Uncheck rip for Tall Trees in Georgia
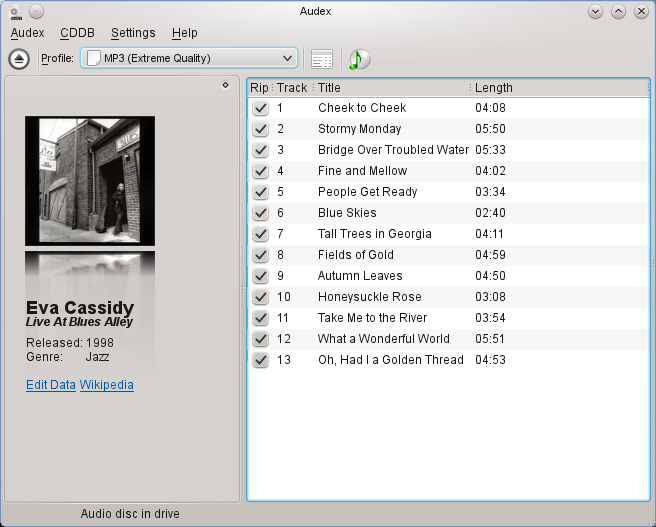The height and width of the screenshot is (527, 656). tap(260, 234)
